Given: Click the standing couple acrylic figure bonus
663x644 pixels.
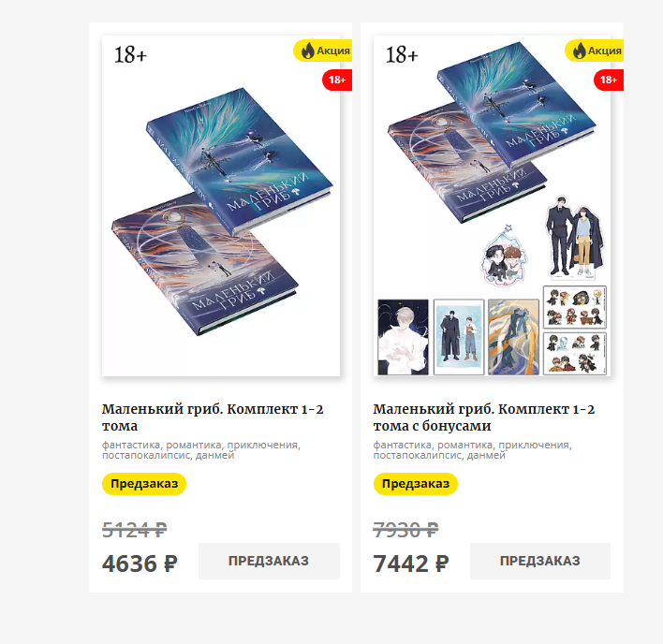Looking at the screenshot, I should (x=575, y=237).
